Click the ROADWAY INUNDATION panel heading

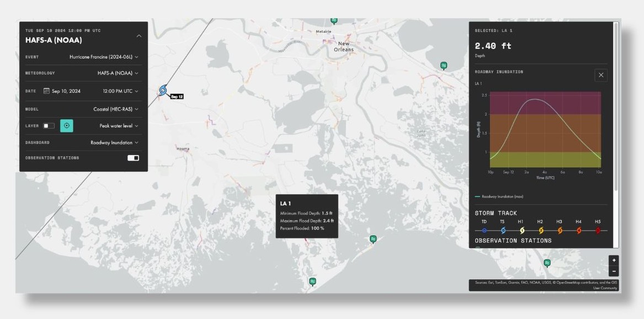point(499,72)
